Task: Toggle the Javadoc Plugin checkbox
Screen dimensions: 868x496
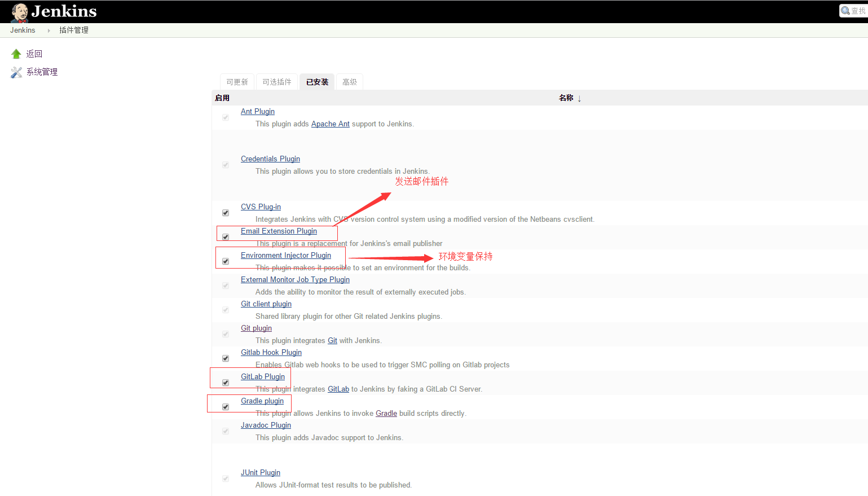Action: (x=226, y=431)
